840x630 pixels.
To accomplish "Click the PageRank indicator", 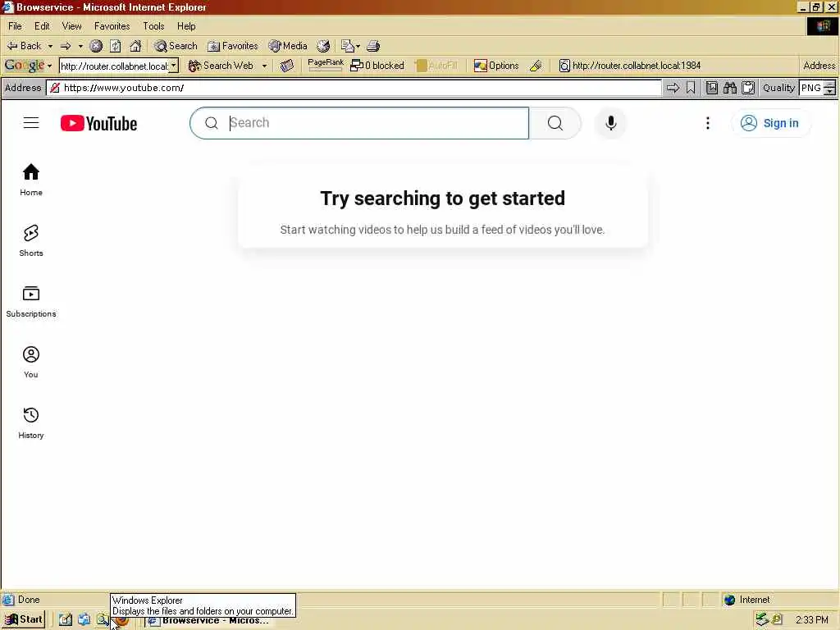I will 325,65.
